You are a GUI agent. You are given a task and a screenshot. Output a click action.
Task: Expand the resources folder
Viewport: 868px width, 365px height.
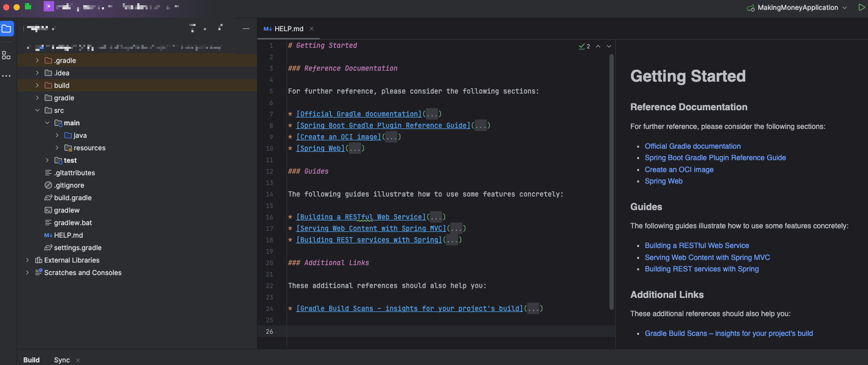tap(57, 148)
